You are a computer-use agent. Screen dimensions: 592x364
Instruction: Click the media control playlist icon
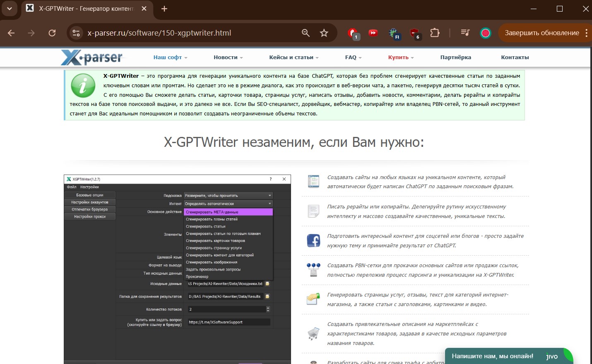click(x=465, y=33)
